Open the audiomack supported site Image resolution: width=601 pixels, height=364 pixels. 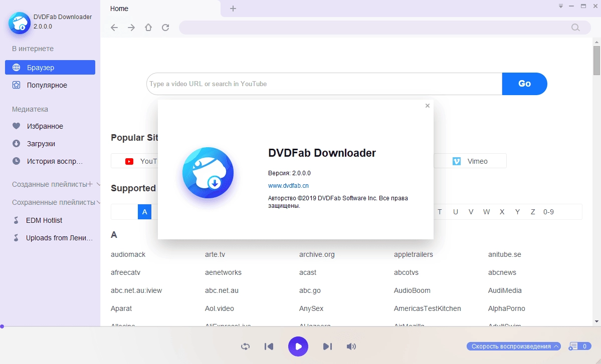(128, 254)
